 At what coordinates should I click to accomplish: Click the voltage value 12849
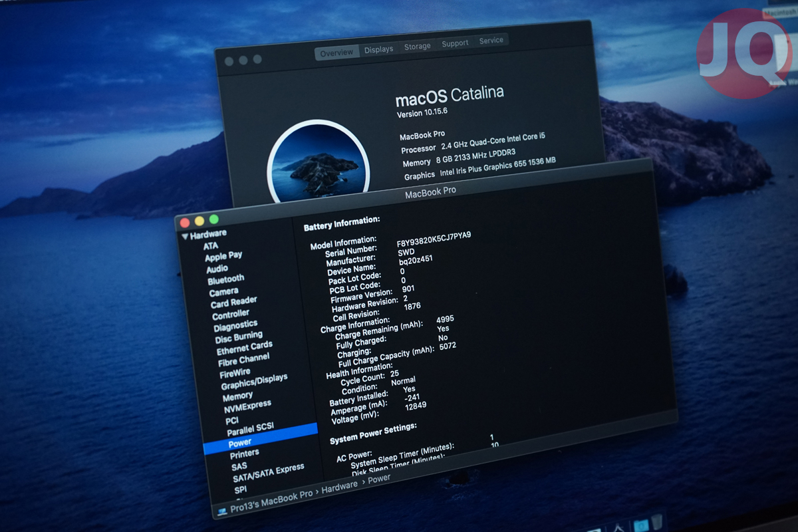click(415, 406)
